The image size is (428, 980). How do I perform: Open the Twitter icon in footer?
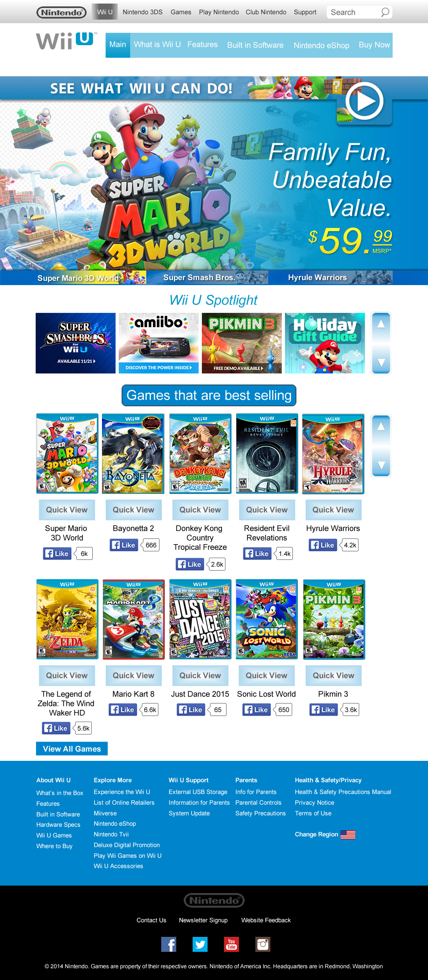[x=200, y=944]
